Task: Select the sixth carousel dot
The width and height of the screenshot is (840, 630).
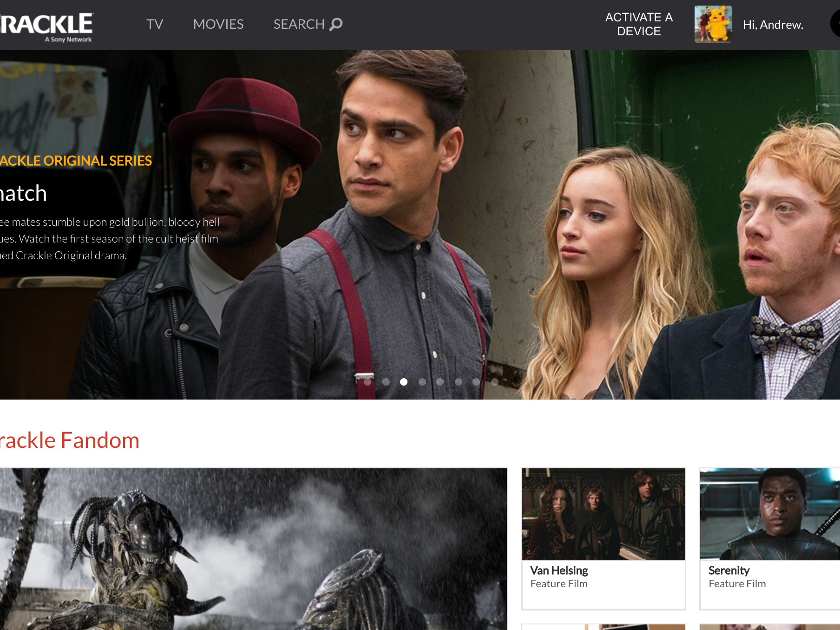Action: [459, 382]
